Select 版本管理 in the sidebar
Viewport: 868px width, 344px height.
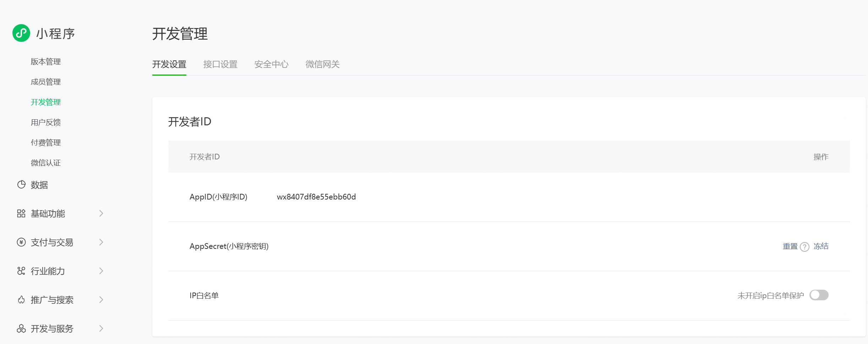coord(45,61)
